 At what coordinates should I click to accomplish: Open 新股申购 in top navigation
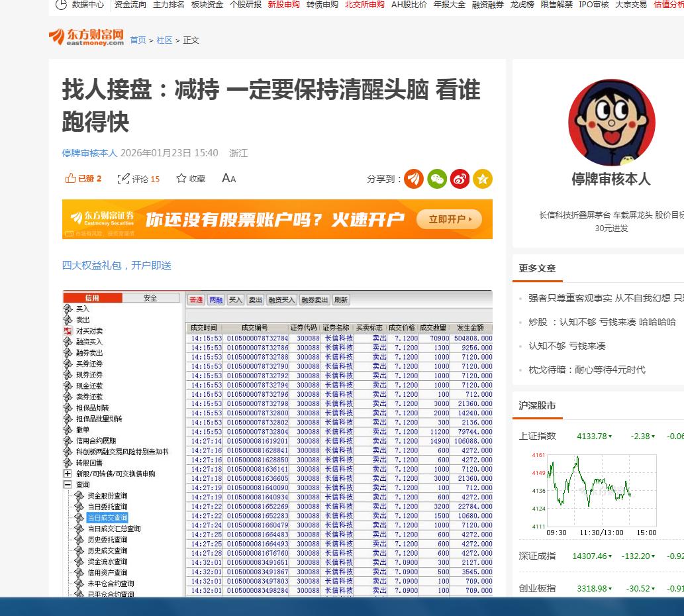(x=283, y=5)
